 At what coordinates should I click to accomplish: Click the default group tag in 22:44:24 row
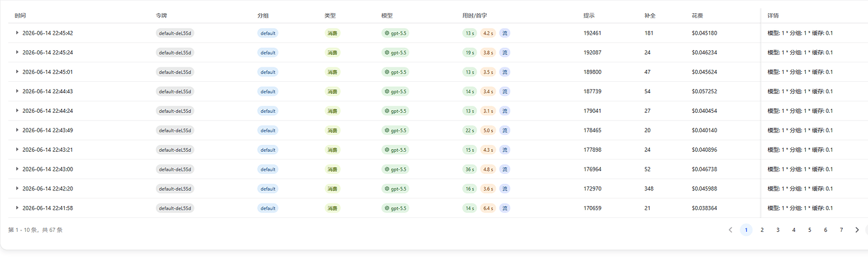pyautogui.click(x=268, y=111)
